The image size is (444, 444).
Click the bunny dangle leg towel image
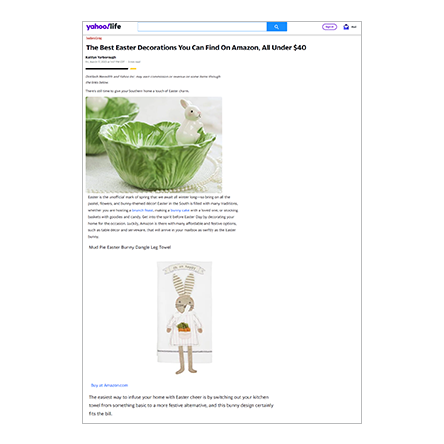coord(184,318)
